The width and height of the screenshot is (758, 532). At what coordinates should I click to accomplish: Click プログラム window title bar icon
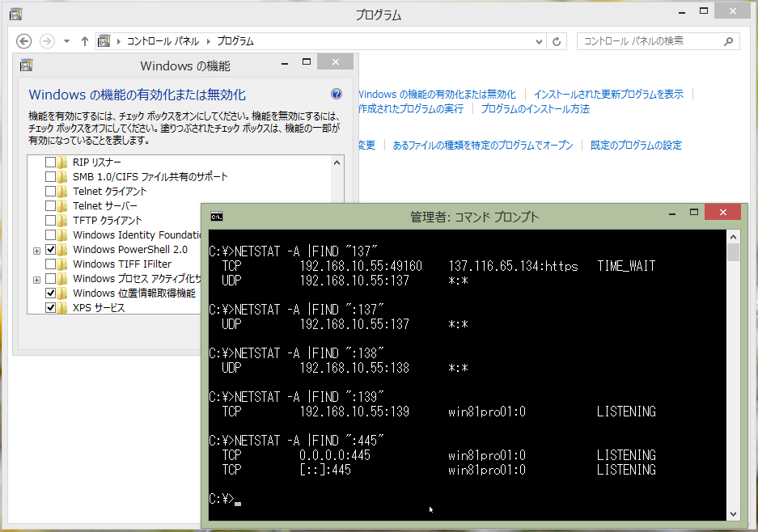(16, 14)
